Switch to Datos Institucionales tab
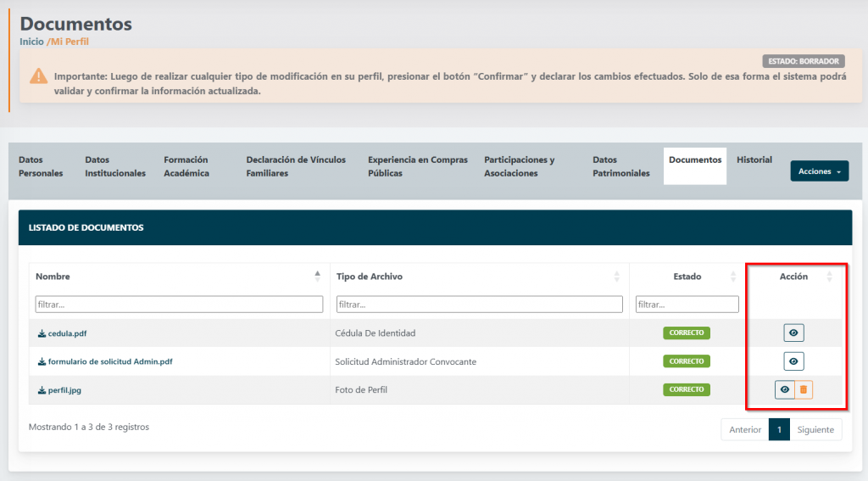The image size is (868, 481). point(115,166)
